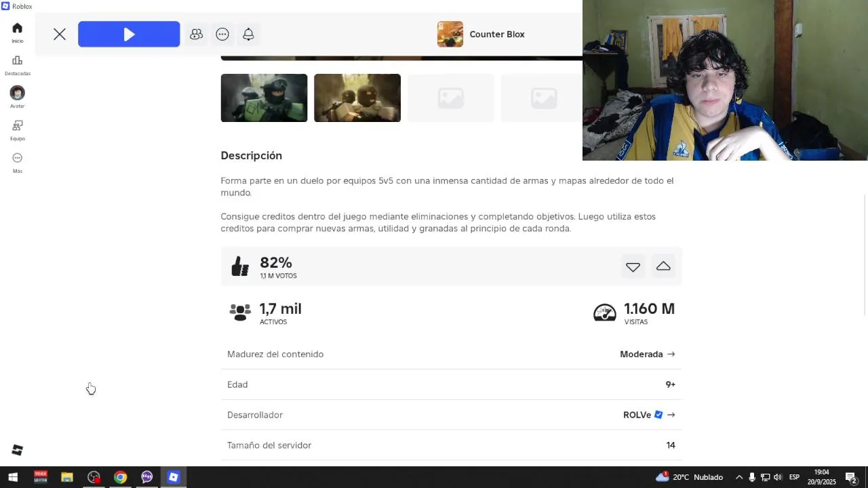Click the Counter Blox game icon
Image resolution: width=868 pixels, height=488 pixels.
tap(450, 35)
